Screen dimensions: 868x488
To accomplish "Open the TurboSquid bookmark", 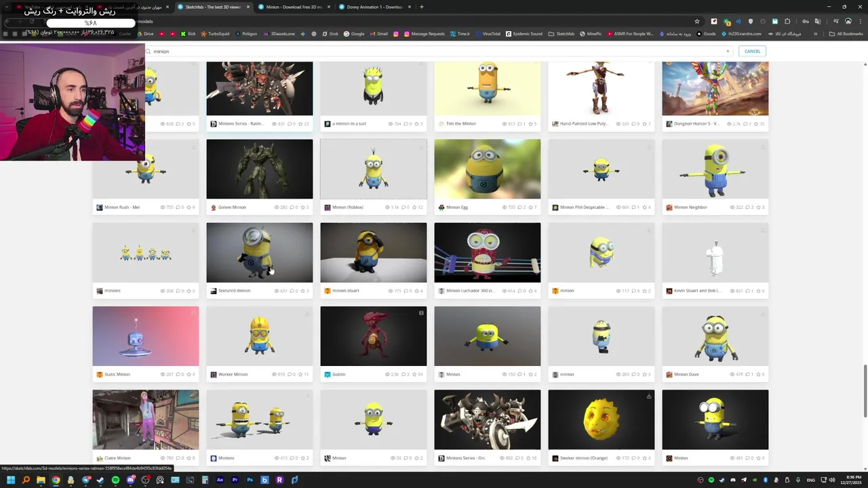I will coord(215,34).
